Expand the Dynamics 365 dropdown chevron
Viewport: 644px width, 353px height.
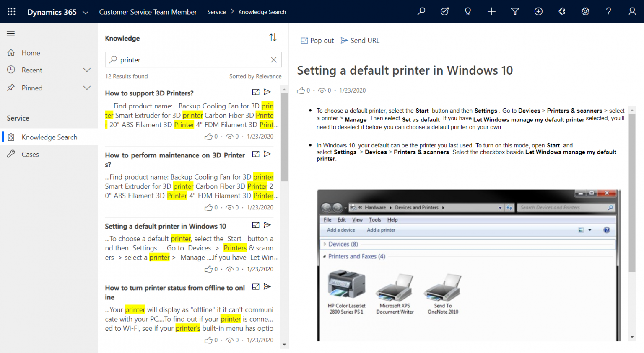point(86,13)
